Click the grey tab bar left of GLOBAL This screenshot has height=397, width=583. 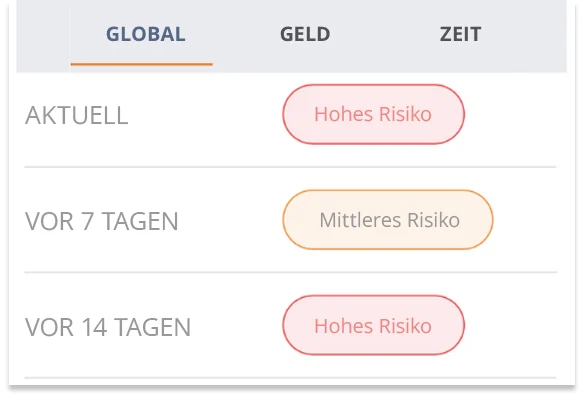[43, 36]
